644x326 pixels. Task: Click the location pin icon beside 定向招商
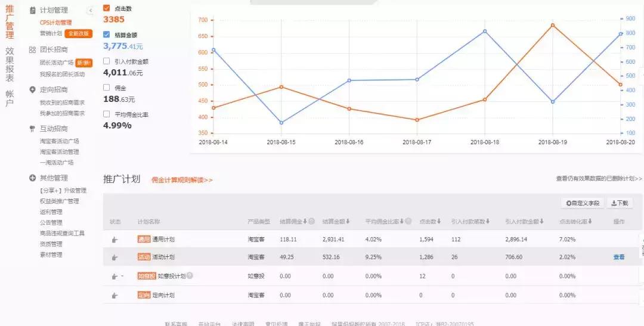click(32, 89)
